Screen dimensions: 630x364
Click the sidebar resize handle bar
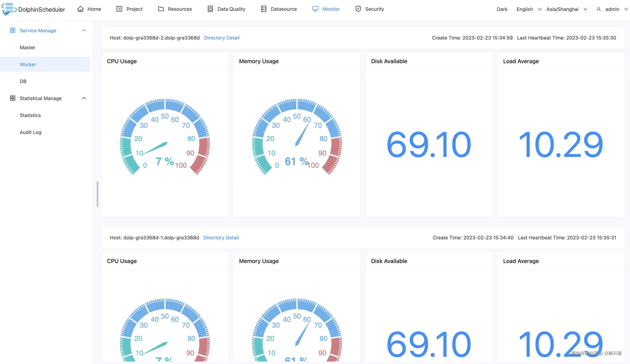pyautogui.click(x=97, y=194)
